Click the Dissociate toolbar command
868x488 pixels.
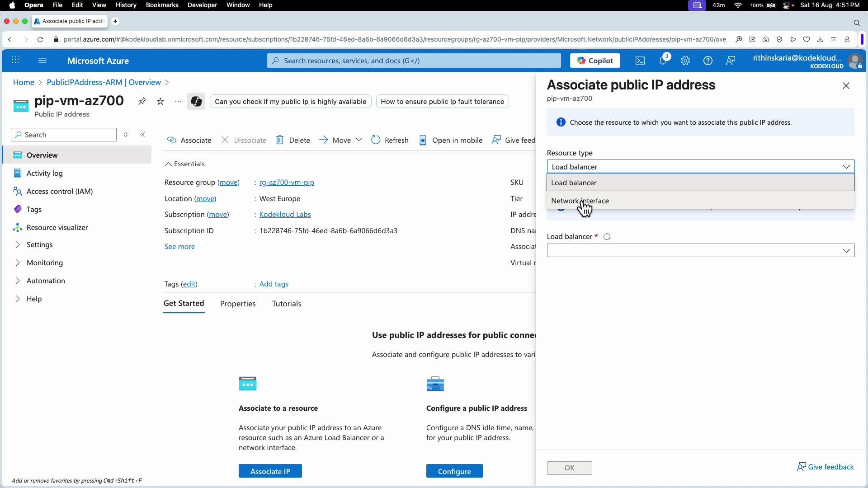244,140
